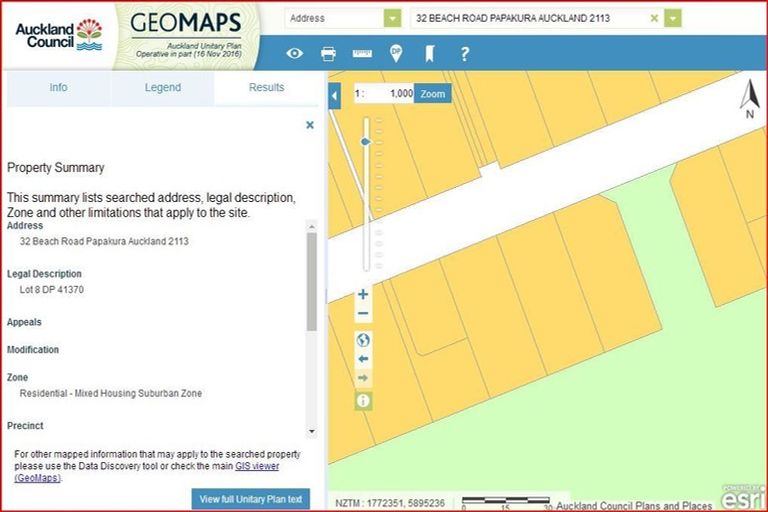Viewport: 768px width, 512px height.
Task: Switch to the Legend tab
Action: [x=163, y=88]
